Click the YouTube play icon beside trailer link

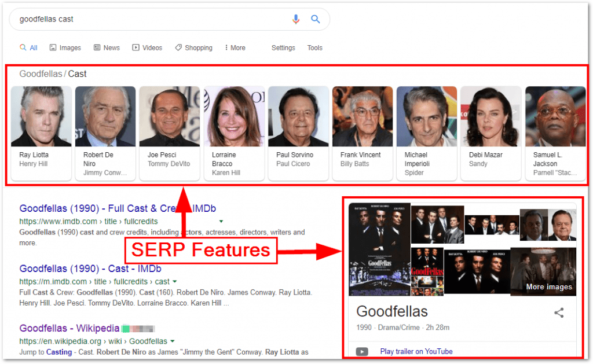coord(362,352)
